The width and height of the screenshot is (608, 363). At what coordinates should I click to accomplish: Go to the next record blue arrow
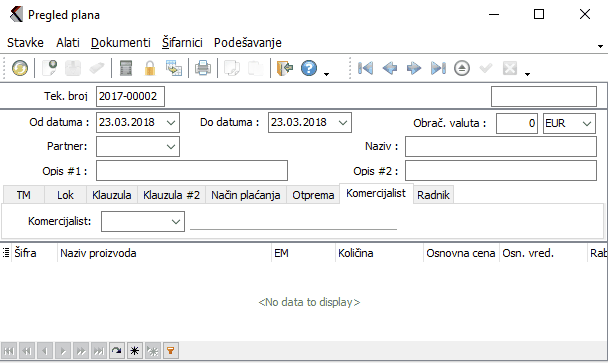[414, 68]
